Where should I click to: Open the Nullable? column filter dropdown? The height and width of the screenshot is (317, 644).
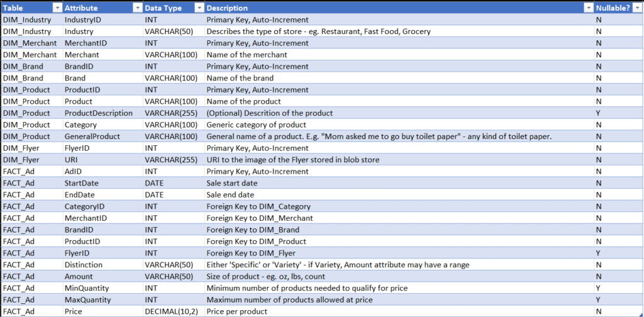(x=638, y=8)
